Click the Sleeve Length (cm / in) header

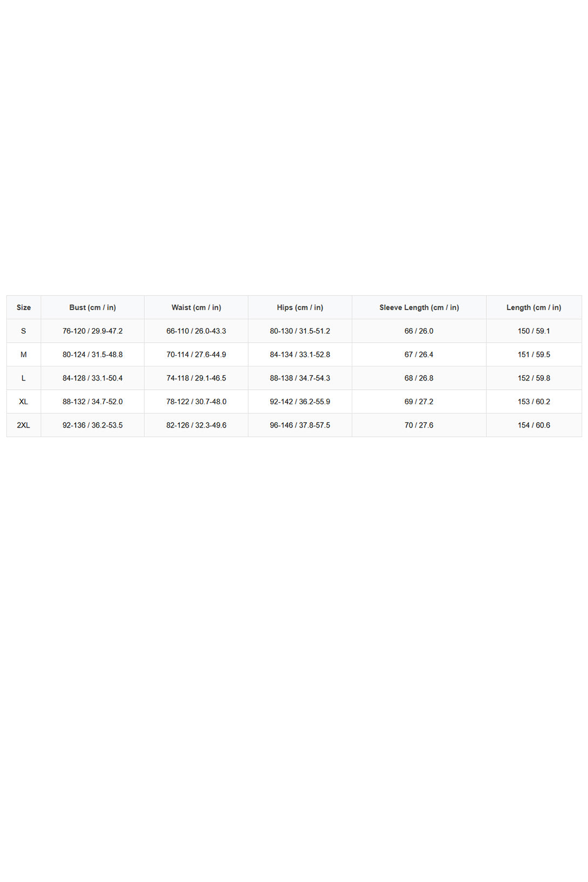[x=419, y=308]
